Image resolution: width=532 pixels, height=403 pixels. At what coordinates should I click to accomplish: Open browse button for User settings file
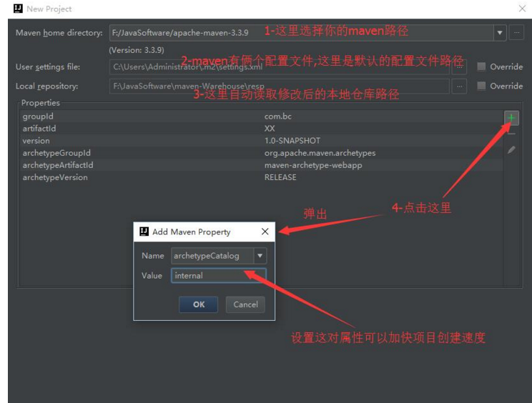click(459, 66)
